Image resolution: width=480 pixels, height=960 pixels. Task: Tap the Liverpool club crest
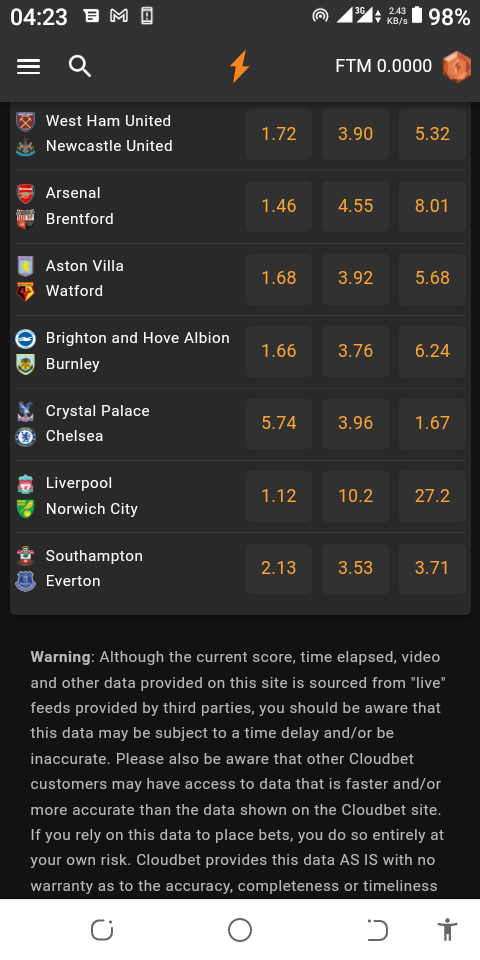pyautogui.click(x=25, y=484)
